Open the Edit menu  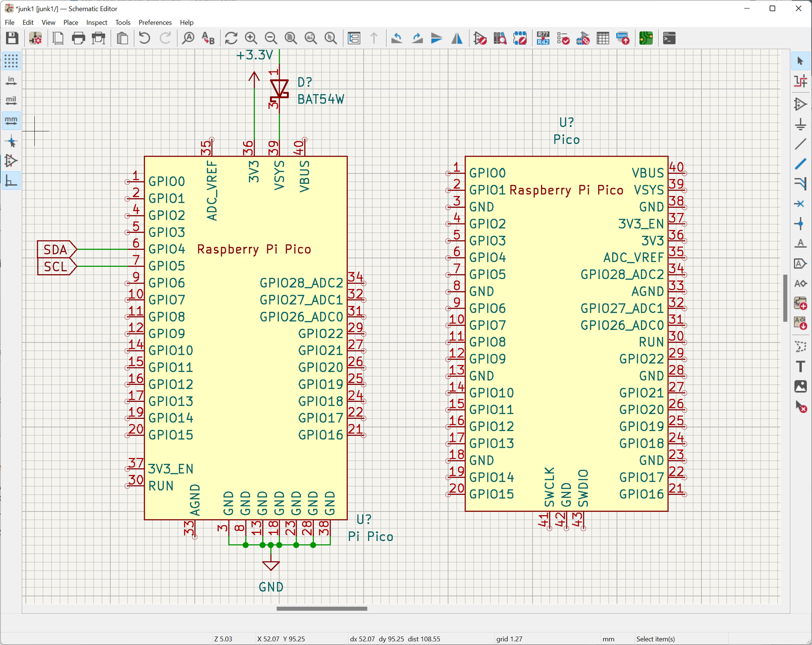(28, 22)
